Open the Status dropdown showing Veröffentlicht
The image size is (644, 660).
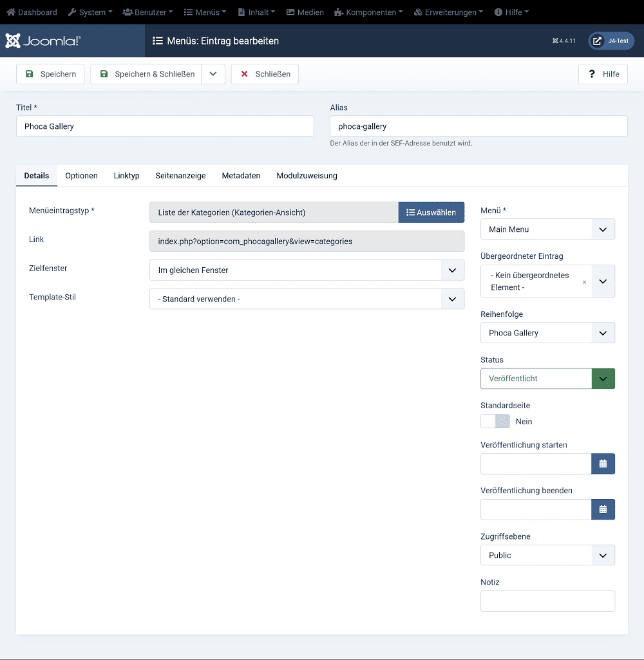tap(547, 379)
